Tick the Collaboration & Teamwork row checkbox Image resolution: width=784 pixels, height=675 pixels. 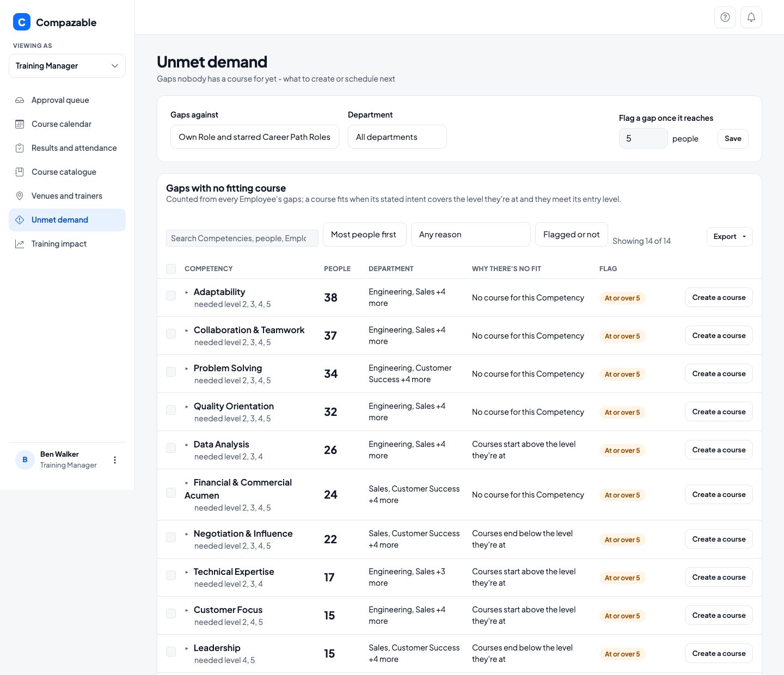pyautogui.click(x=171, y=334)
